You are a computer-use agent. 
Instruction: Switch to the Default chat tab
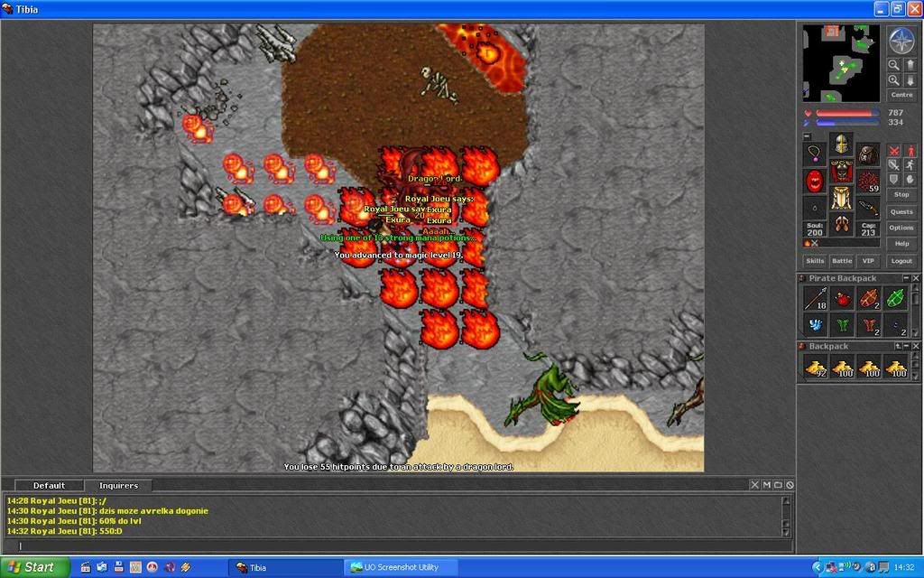pos(49,485)
